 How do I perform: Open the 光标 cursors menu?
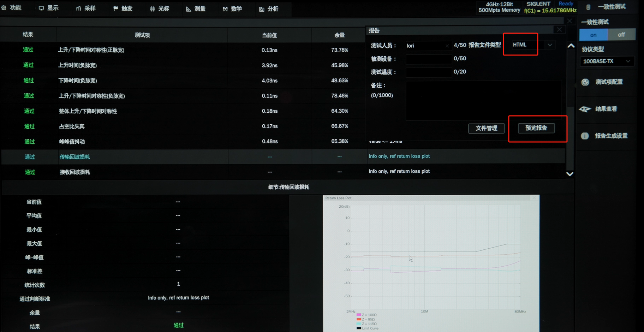pos(159,8)
